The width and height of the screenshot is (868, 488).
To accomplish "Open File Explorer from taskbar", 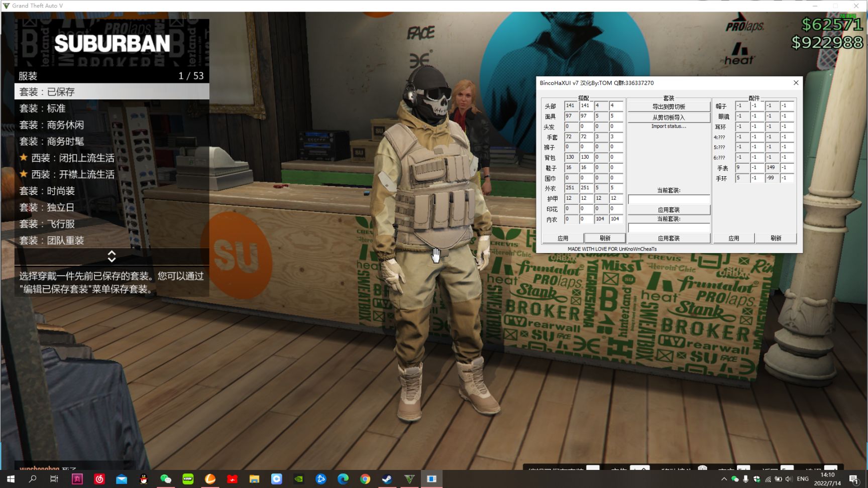I will tap(254, 479).
